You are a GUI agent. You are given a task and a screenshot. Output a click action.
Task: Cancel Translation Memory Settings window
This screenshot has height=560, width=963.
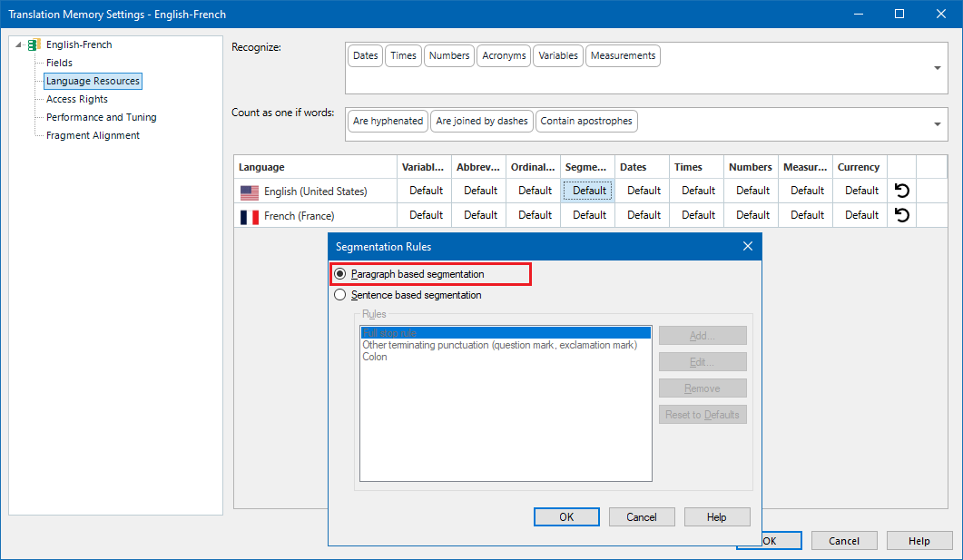coord(844,541)
